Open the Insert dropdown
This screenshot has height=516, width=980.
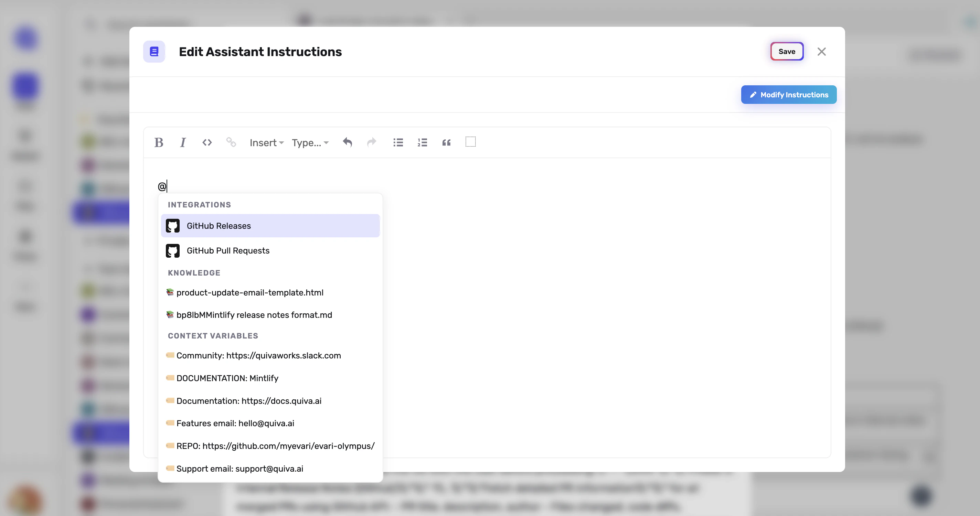pyautogui.click(x=266, y=142)
